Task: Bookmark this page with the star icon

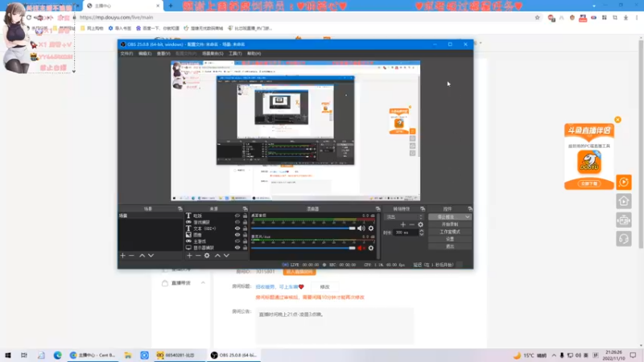Action: click(537, 18)
